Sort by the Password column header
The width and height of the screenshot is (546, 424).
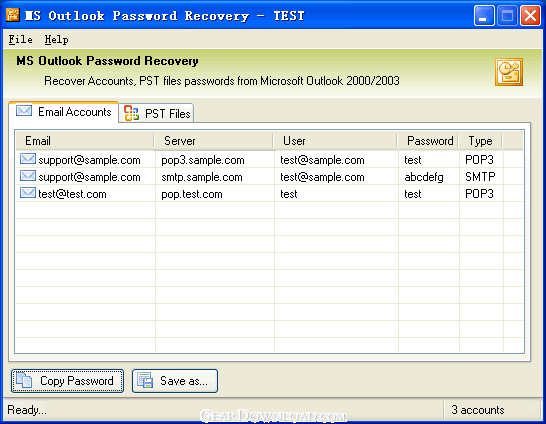point(428,141)
